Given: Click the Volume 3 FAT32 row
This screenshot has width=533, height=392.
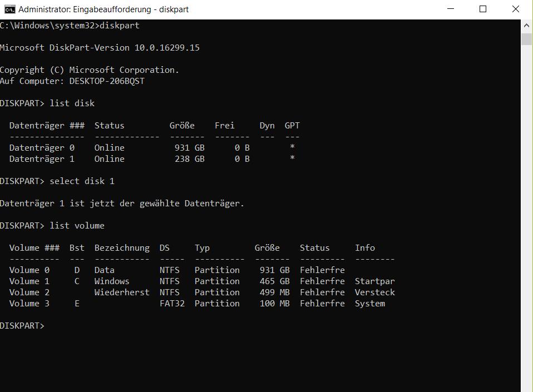Looking at the screenshot, I should coord(197,304).
